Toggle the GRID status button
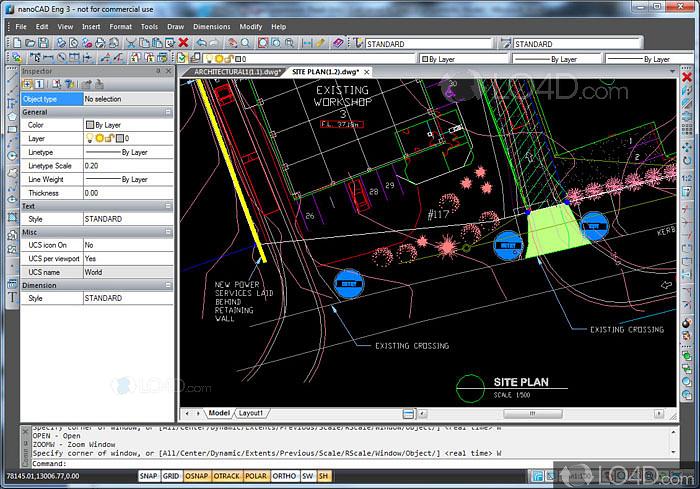The height and width of the screenshot is (489, 700). click(173, 476)
